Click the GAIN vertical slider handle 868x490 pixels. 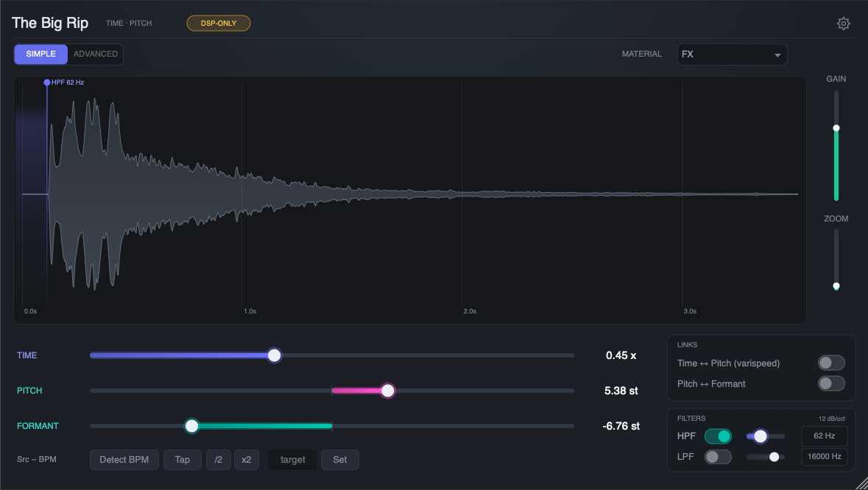(836, 128)
